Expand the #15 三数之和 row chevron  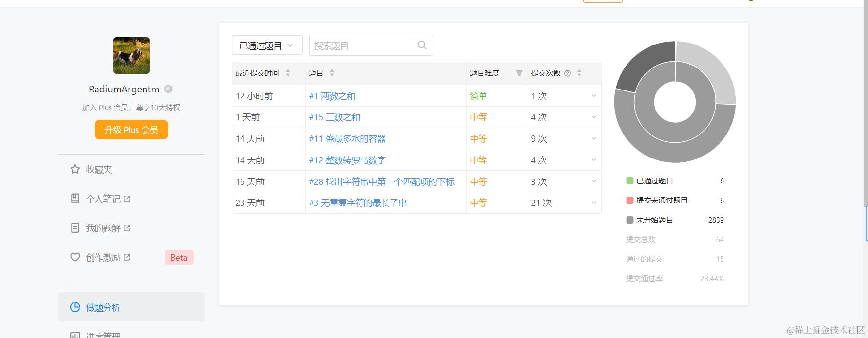[593, 117]
